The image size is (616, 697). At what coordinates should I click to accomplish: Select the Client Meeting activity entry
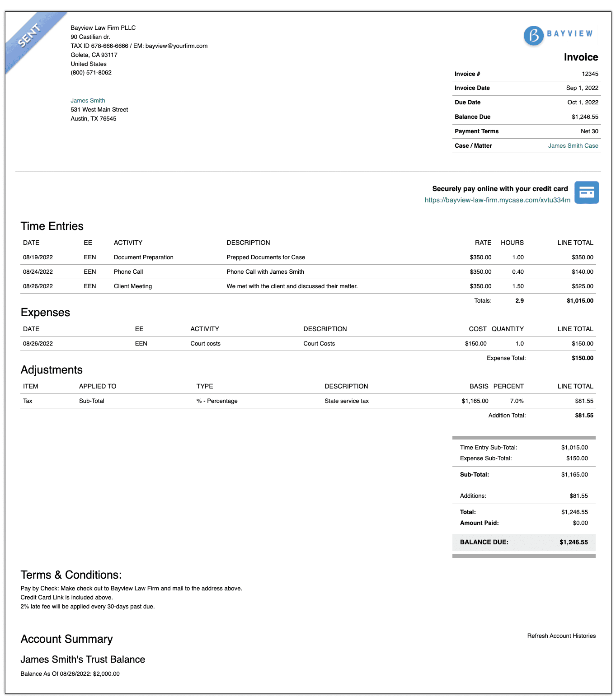coord(132,286)
